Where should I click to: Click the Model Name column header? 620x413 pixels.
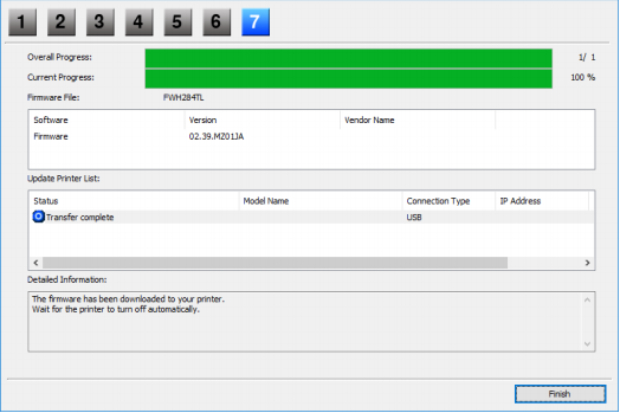(x=320, y=201)
